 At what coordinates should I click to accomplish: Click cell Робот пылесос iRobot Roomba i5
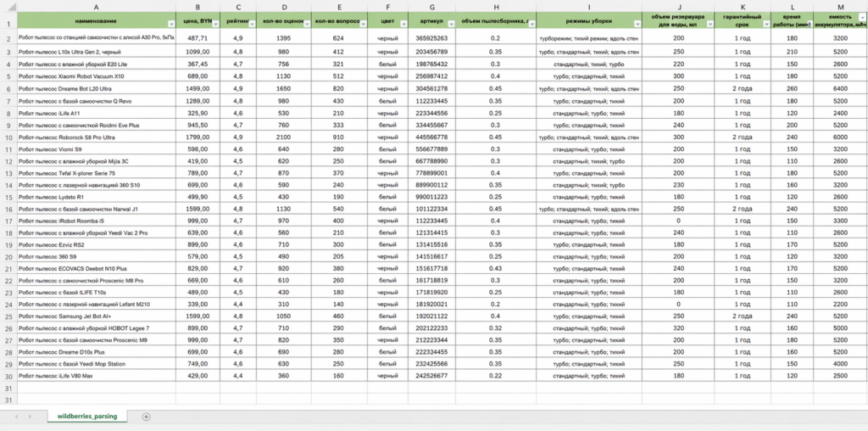coord(97,221)
